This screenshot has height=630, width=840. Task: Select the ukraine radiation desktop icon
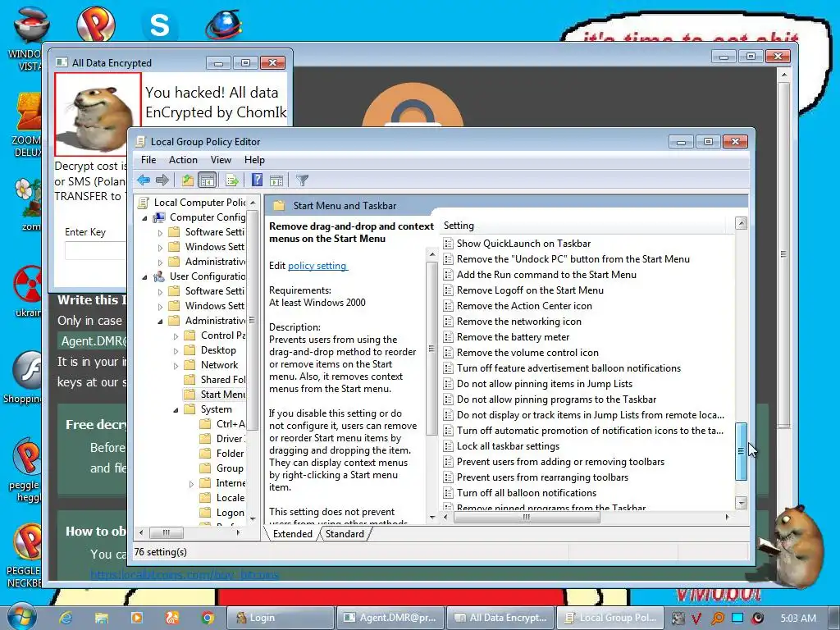point(28,291)
